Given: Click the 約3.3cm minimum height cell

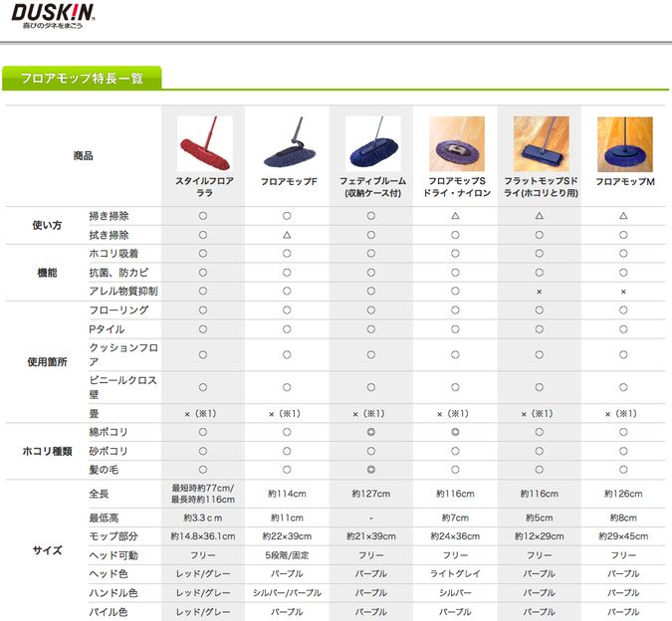Looking at the screenshot, I should (203, 517).
